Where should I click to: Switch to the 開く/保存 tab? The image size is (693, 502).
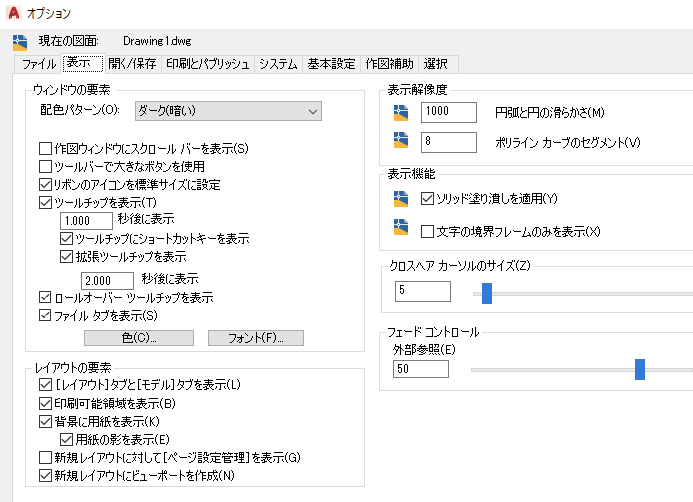pos(132,64)
